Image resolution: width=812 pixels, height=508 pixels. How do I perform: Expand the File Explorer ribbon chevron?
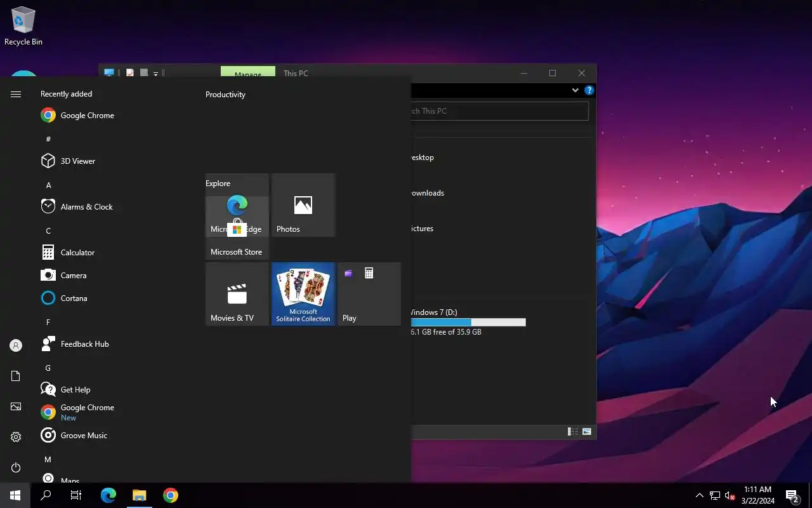tap(575, 90)
